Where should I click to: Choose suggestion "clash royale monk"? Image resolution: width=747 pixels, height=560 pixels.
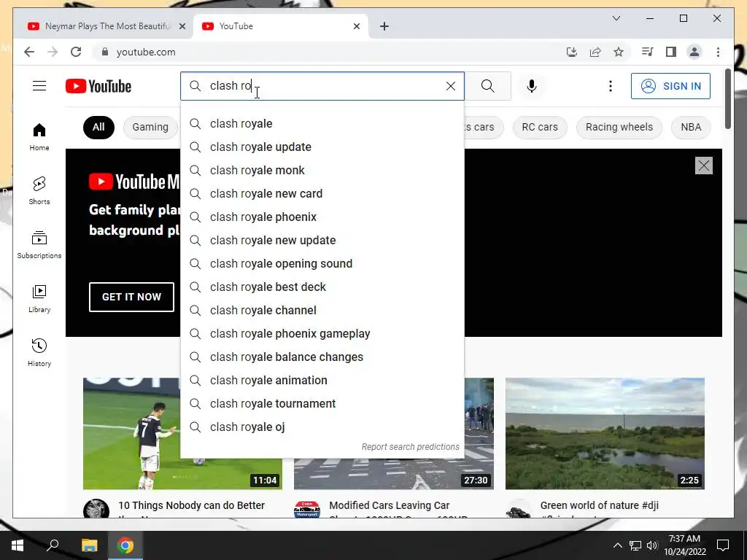322,171
